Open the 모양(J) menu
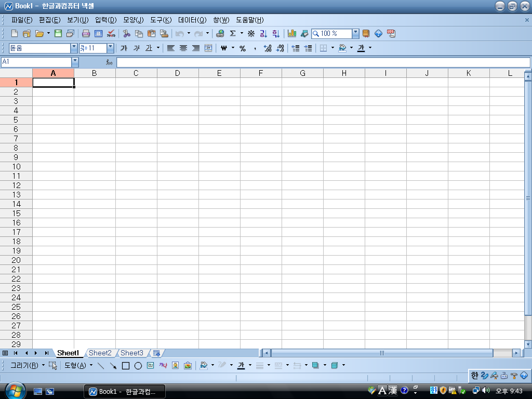This screenshot has height=399, width=532. tap(134, 20)
